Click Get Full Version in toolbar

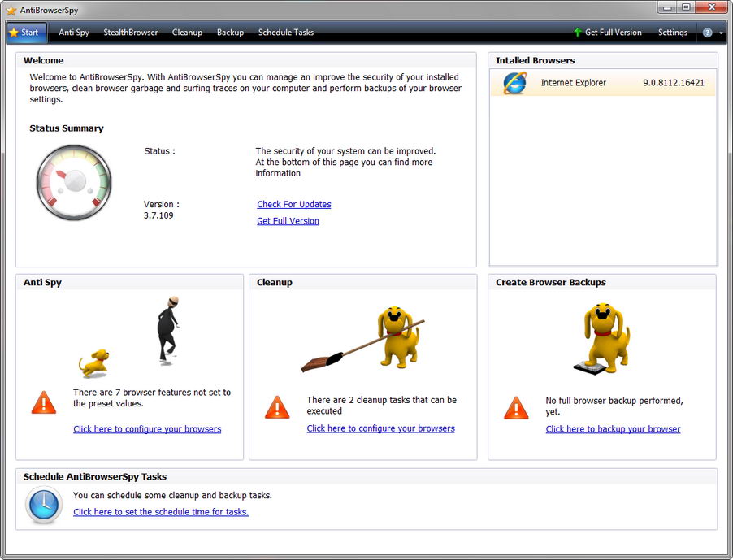(x=607, y=33)
